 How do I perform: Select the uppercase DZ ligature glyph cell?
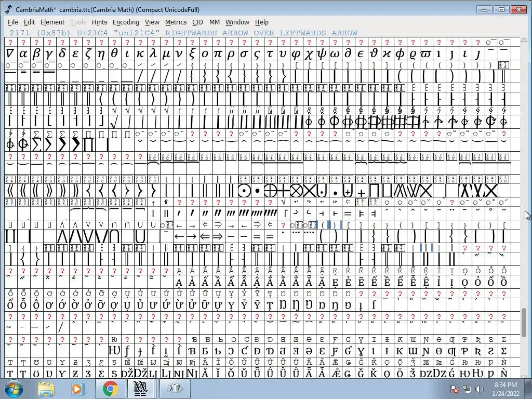point(426,373)
